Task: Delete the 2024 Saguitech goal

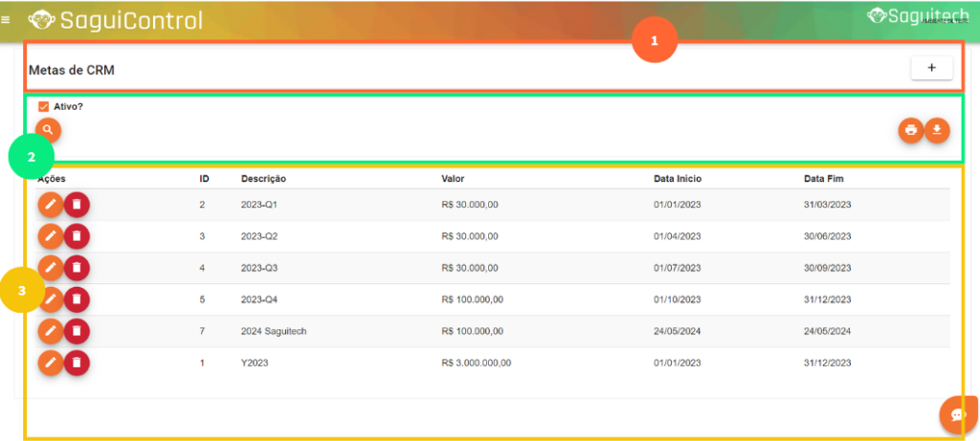Action: point(77,331)
